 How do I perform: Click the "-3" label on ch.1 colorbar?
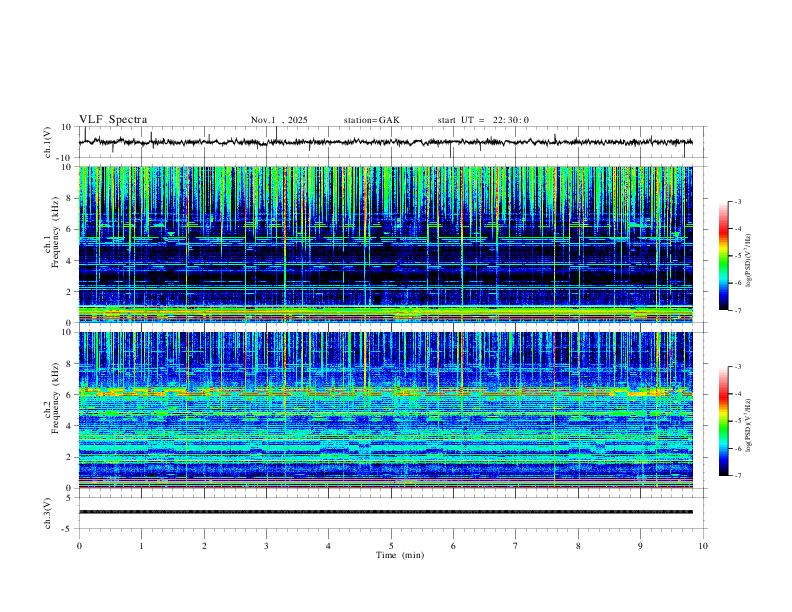tap(738, 201)
